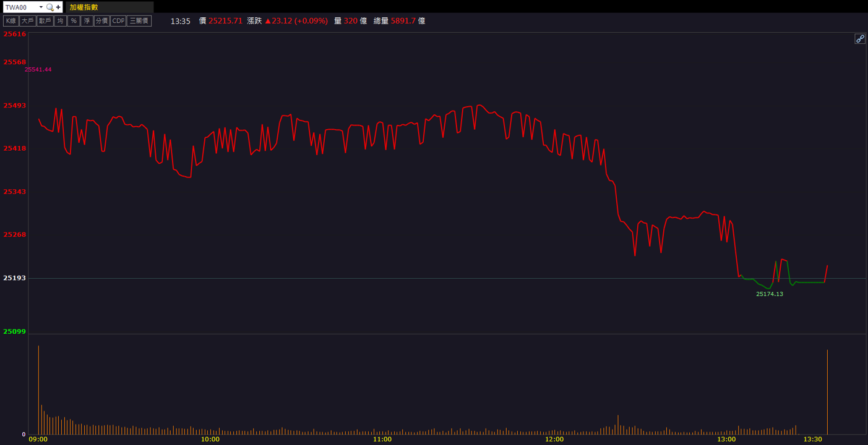The width and height of the screenshot is (868, 445).
Task: Click the magnifier search symbol icon
Action: click(50, 7)
